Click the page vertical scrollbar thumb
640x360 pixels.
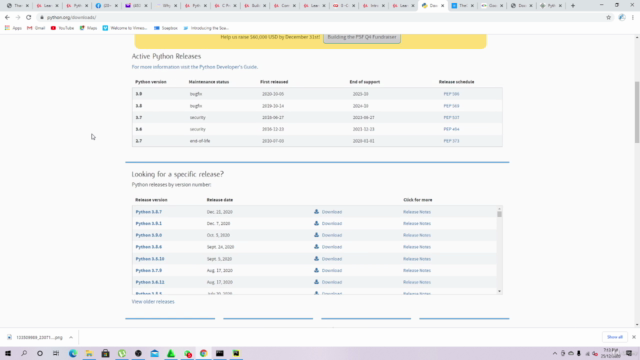pyautogui.click(x=637, y=112)
